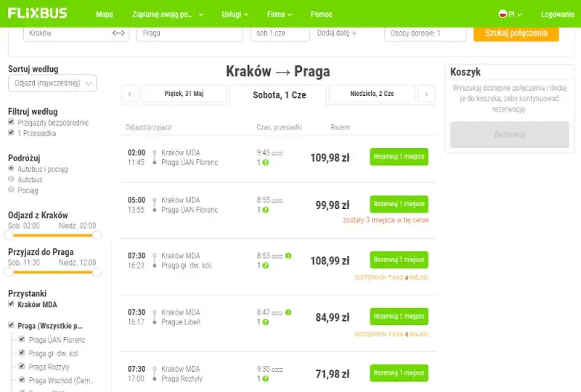
Task: Click Odjazd z Kraków right slider handle
Action: (x=97, y=235)
